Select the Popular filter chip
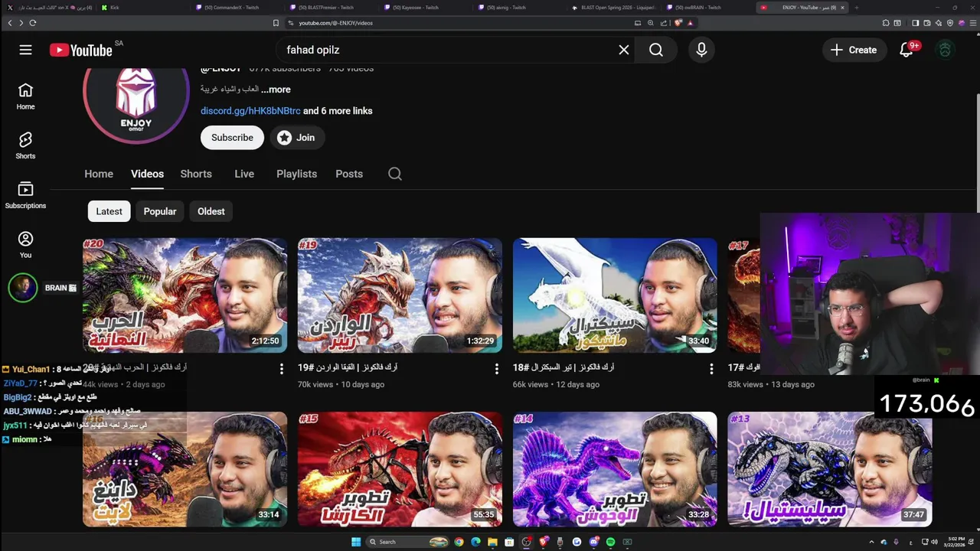 [160, 211]
